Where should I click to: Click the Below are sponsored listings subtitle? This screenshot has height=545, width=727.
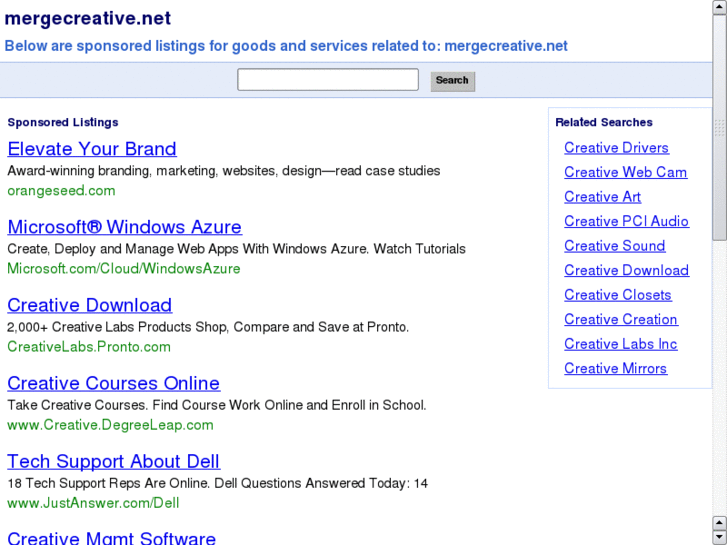click(286, 46)
